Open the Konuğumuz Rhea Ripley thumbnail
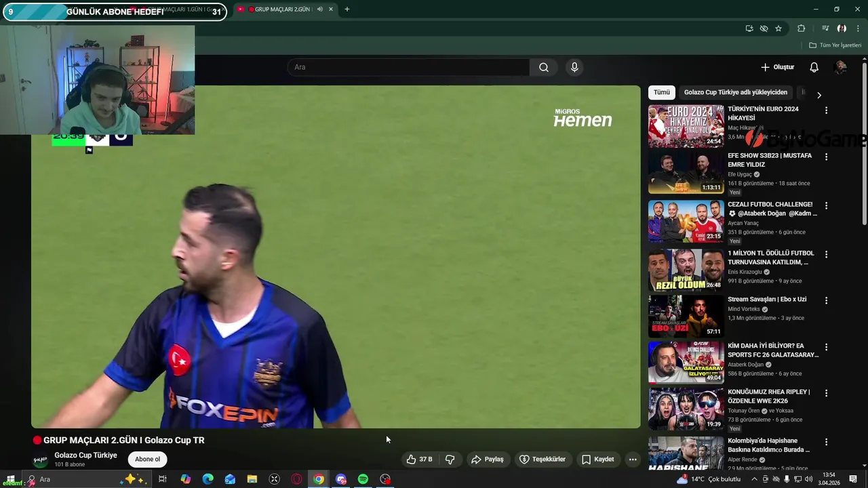Image resolution: width=868 pixels, height=488 pixels. click(686, 409)
